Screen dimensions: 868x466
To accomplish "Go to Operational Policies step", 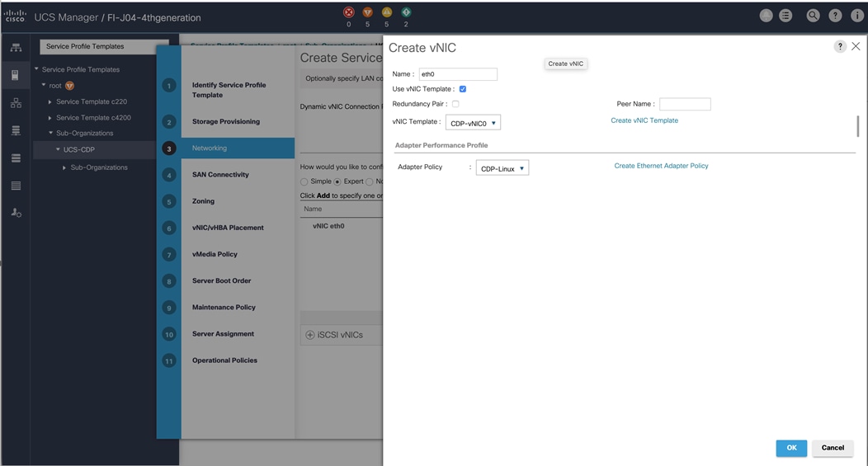I will point(224,361).
